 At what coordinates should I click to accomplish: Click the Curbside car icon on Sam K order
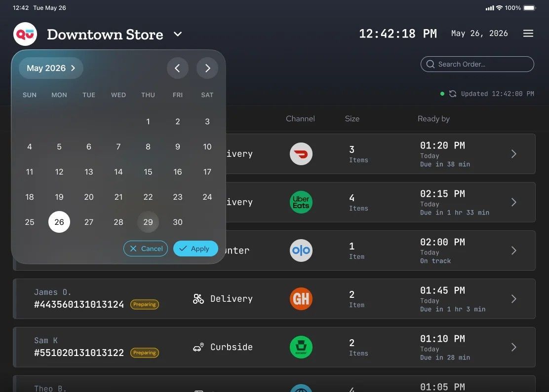(198, 347)
